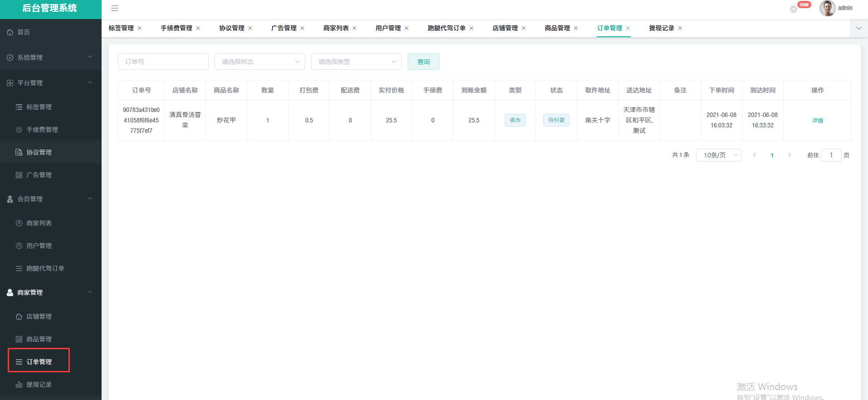Viewport: 868px width, 400px height.
Task: Close the 提现记录 tab
Action: pyautogui.click(x=680, y=28)
